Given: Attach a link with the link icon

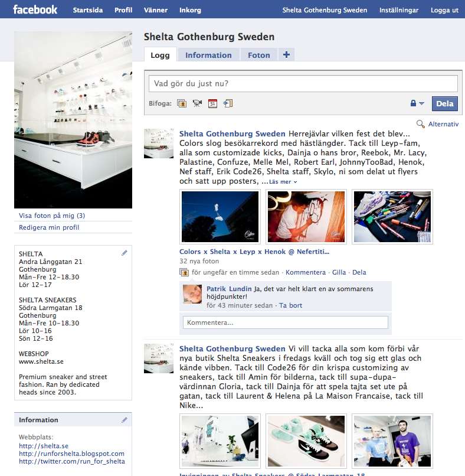Looking at the screenshot, I should pos(228,103).
